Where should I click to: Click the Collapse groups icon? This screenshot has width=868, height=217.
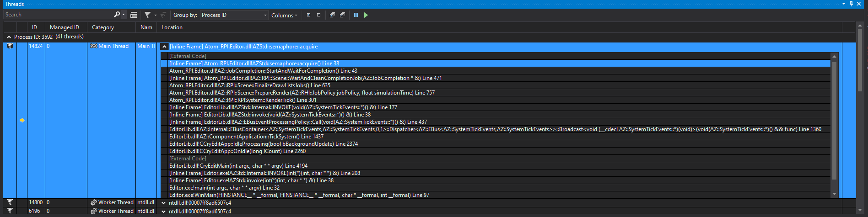click(319, 15)
